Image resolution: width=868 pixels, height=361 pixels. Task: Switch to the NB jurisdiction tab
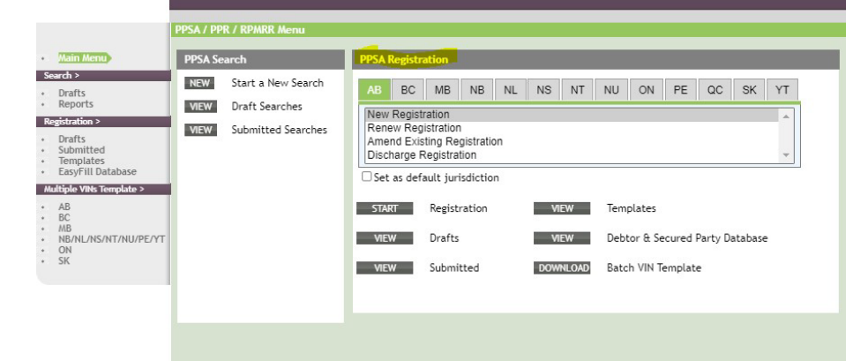tap(476, 90)
